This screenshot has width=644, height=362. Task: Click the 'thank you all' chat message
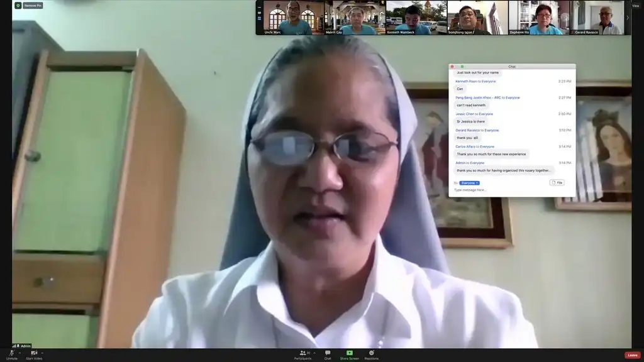(x=467, y=138)
